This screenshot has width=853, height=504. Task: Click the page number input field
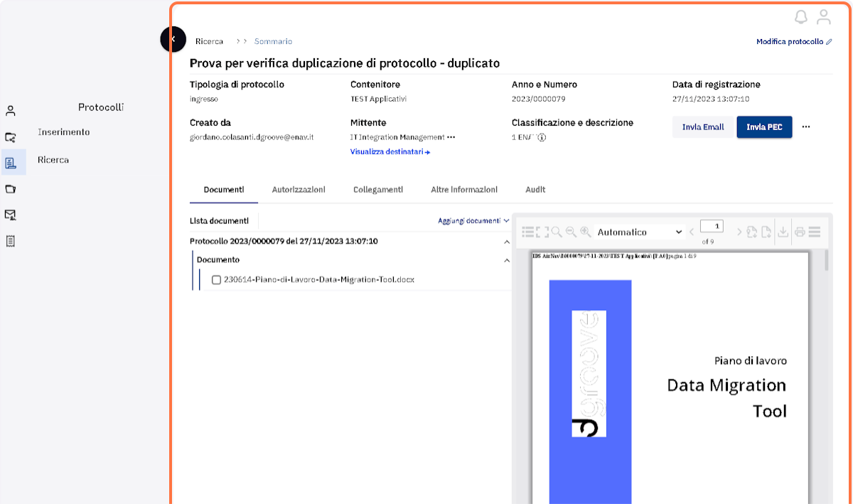712,226
